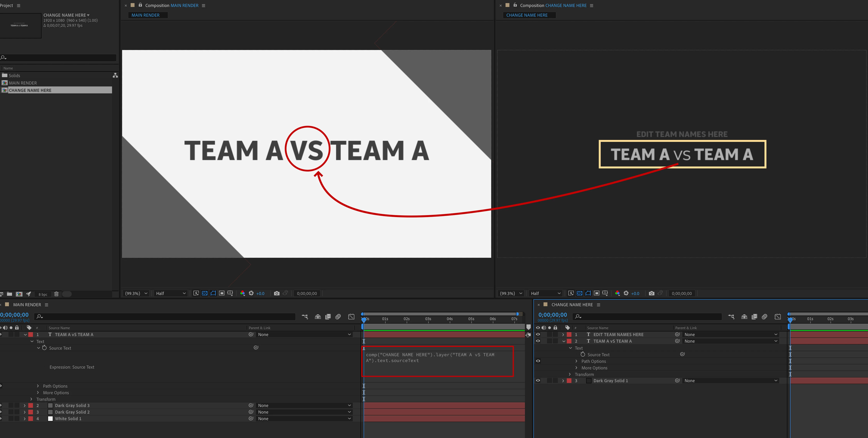Screen dimensions: 868x438
Task: Hide the Dark Gray Solid 1 layer
Action: point(538,380)
